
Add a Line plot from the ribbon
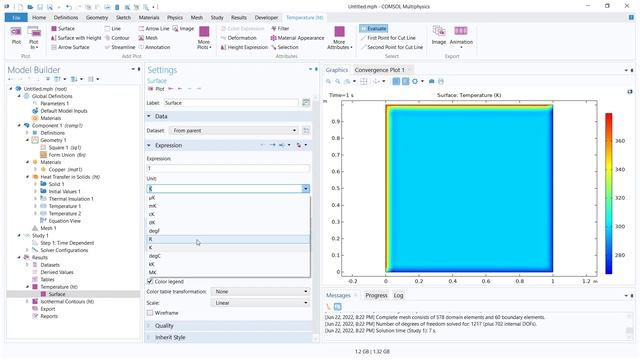[113, 29]
